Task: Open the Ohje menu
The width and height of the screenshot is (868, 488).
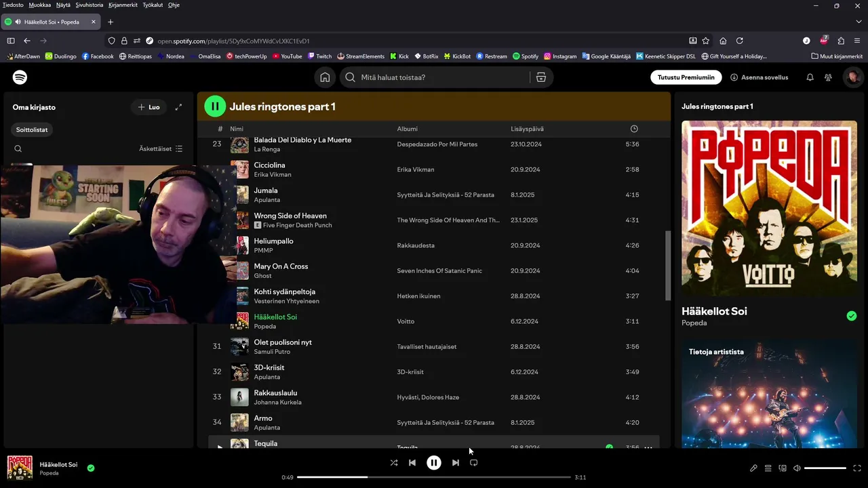Action: coord(174,5)
